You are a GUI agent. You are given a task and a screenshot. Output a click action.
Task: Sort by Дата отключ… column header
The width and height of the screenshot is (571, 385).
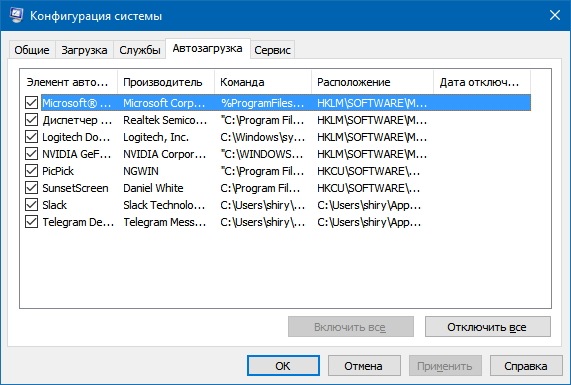tap(482, 82)
